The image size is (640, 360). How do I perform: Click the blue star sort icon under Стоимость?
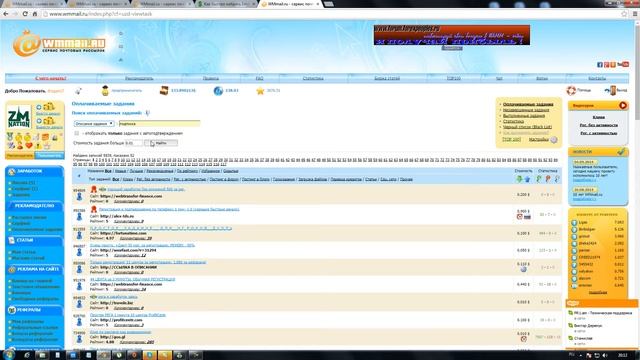(527, 179)
